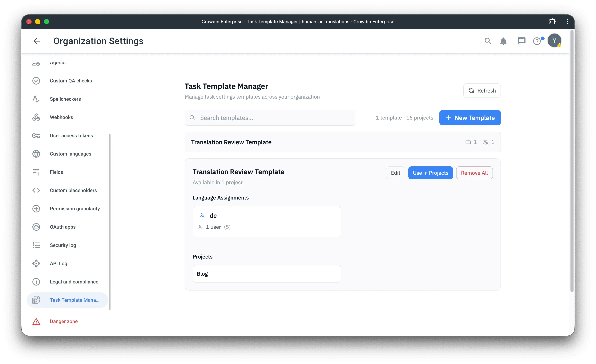Viewport: 596px width, 364px height.
Task: Open the chat messages panel
Action: click(x=521, y=41)
